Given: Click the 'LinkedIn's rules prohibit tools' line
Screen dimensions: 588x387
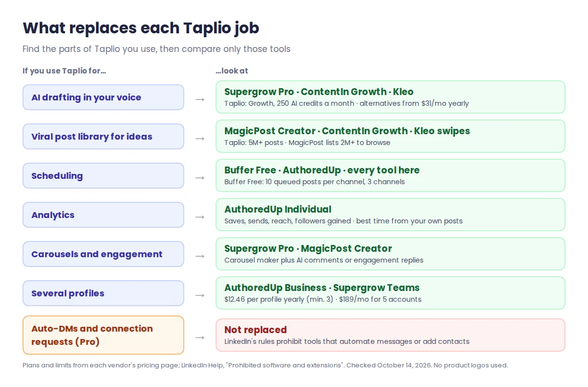Looking at the screenshot, I should click(347, 341).
